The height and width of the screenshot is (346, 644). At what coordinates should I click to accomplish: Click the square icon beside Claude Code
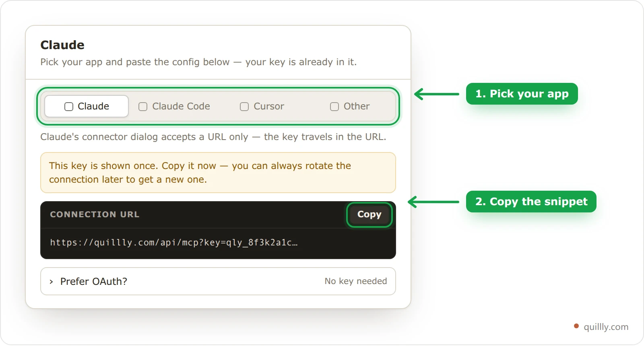pos(143,107)
